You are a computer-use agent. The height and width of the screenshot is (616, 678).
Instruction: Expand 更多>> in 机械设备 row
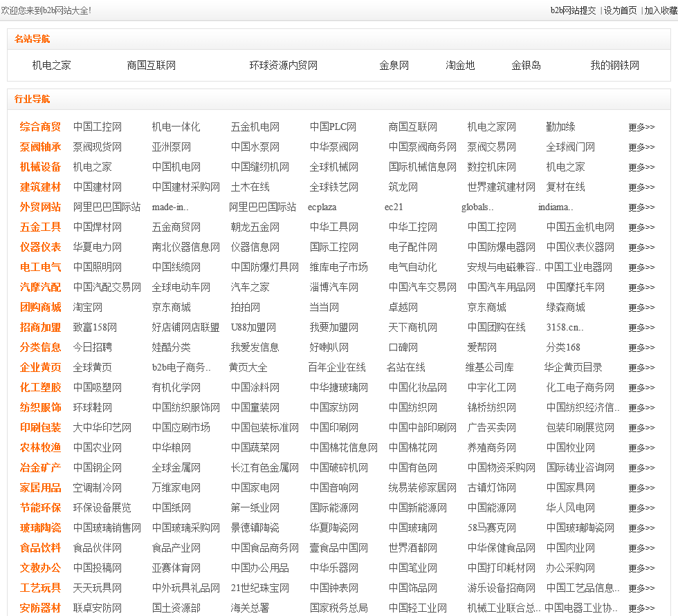click(x=642, y=167)
